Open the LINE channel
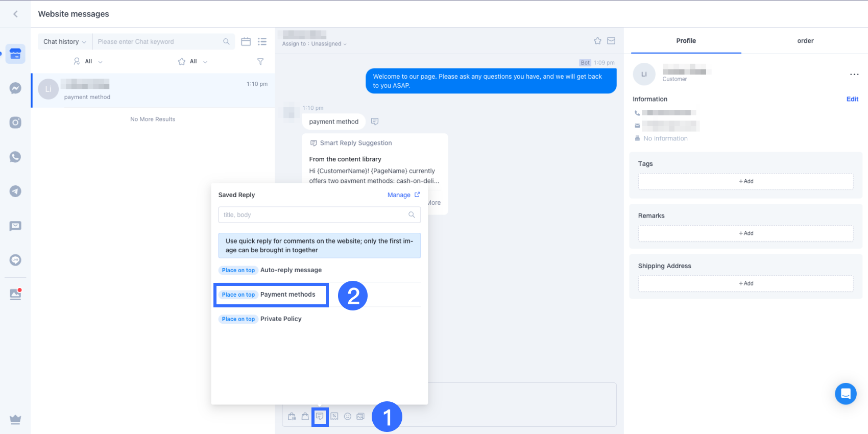The image size is (868, 434). click(15, 260)
